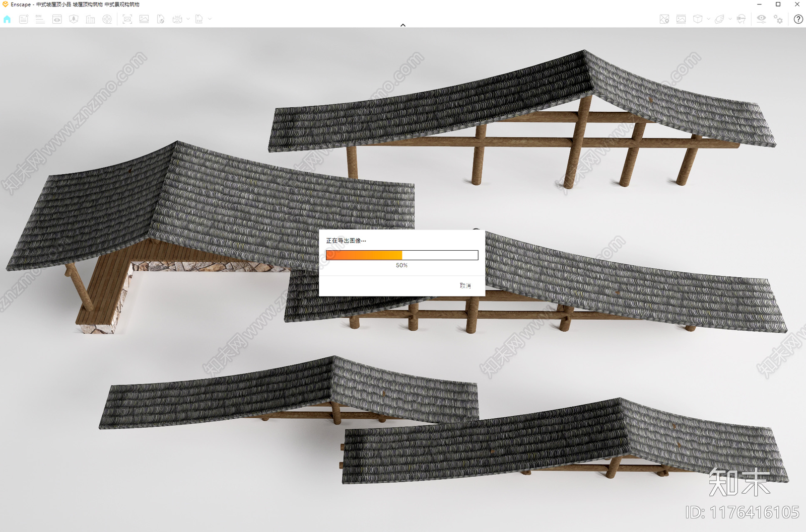This screenshot has height=532, width=806.
Task: Click the 取消 cancel button in export dialog
Action: [465, 285]
